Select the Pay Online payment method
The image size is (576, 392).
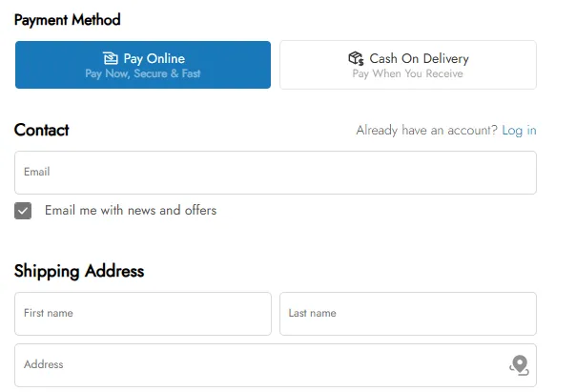click(143, 65)
